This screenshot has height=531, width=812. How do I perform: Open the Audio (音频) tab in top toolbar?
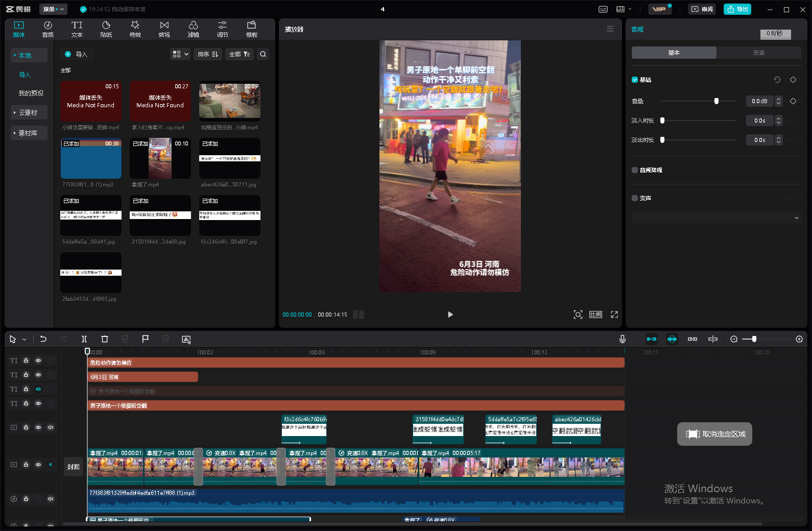click(47, 29)
